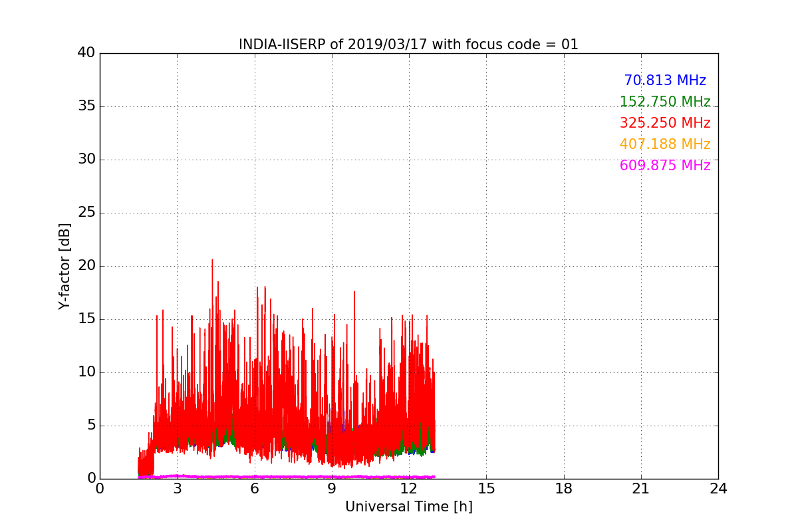
Task: Click the Universal Time [h] axis label
Action: (408, 507)
